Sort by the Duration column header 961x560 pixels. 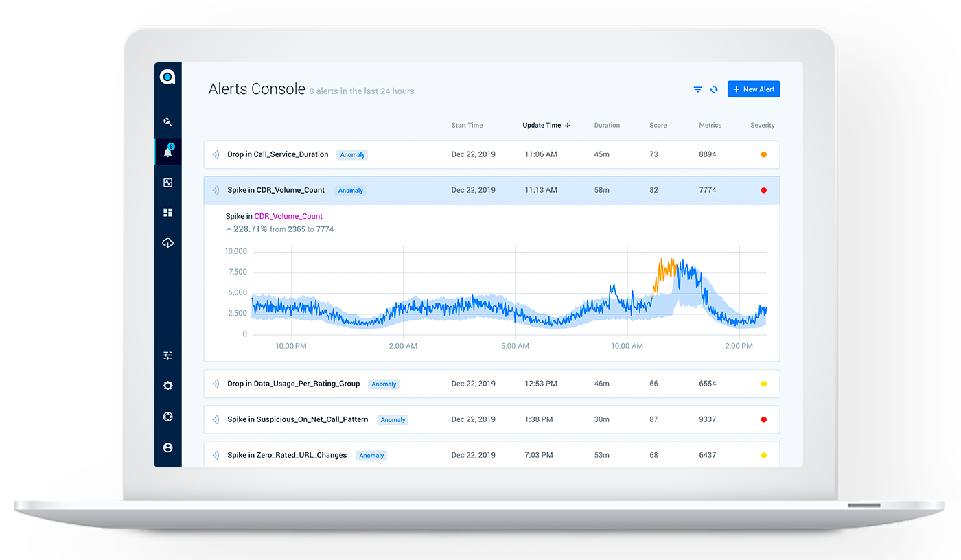607,126
